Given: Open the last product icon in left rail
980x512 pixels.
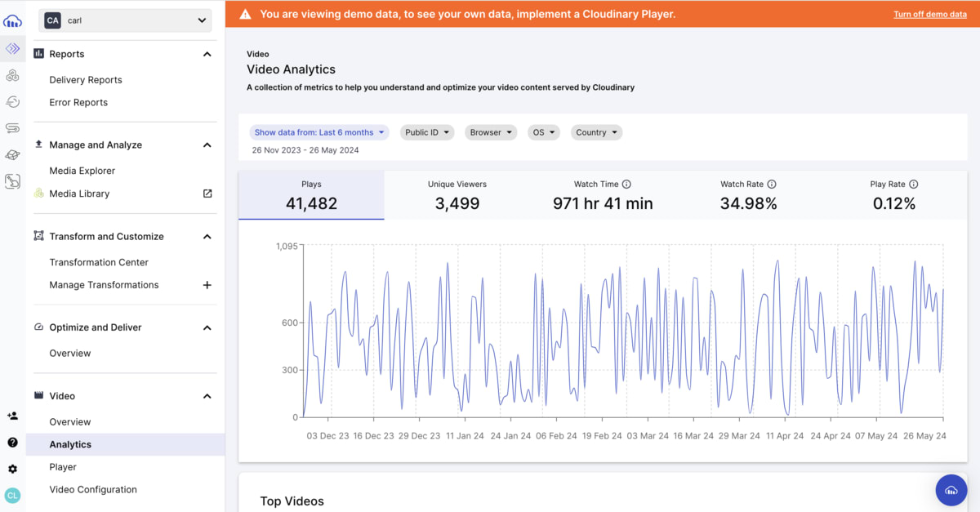Looking at the screenshot, I should [12, 181].
